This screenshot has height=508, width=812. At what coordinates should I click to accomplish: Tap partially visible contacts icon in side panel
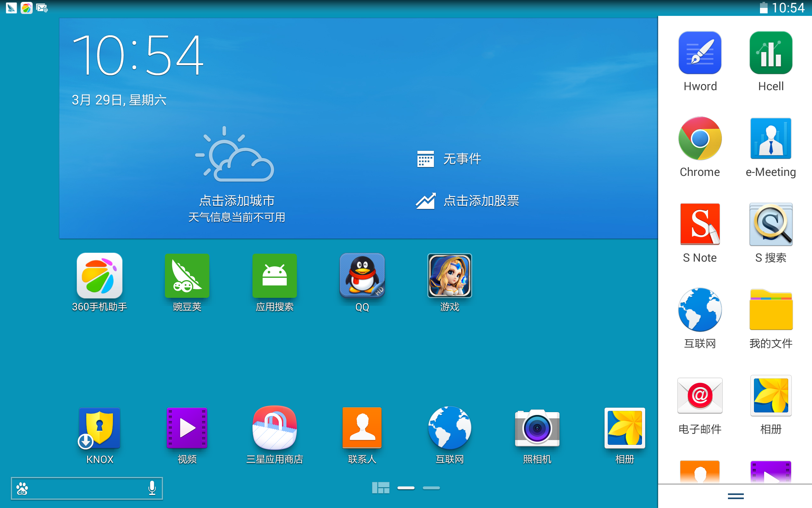tap(700, 472)
